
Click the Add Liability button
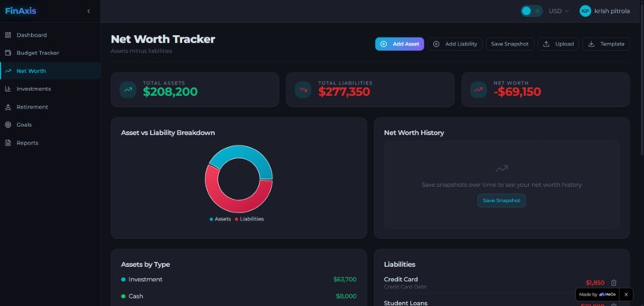455,44
